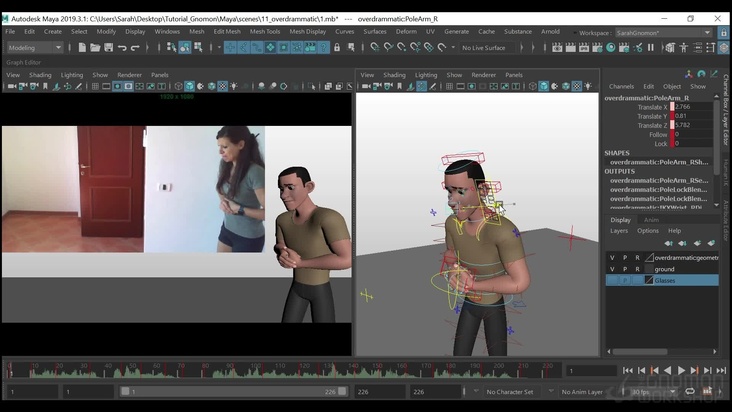Toggle visibility V of overdrammaticgeometry layer

click(x=612, y=258)
